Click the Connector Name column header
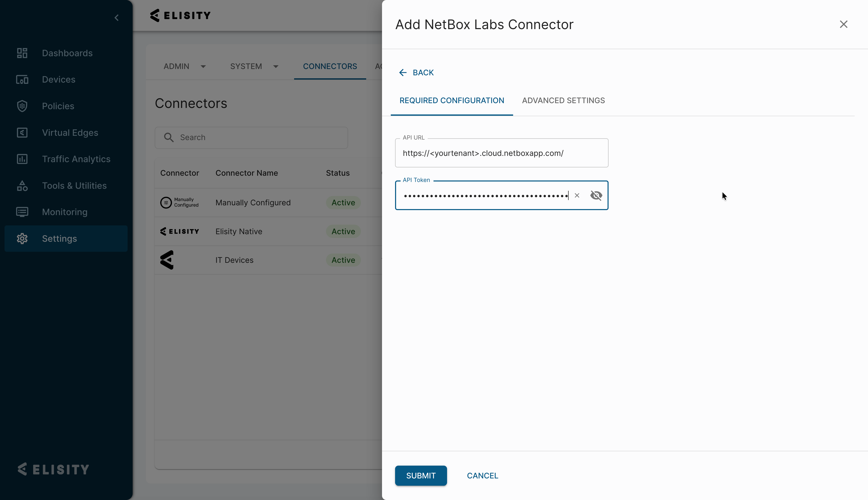 (x=247, y=173)
